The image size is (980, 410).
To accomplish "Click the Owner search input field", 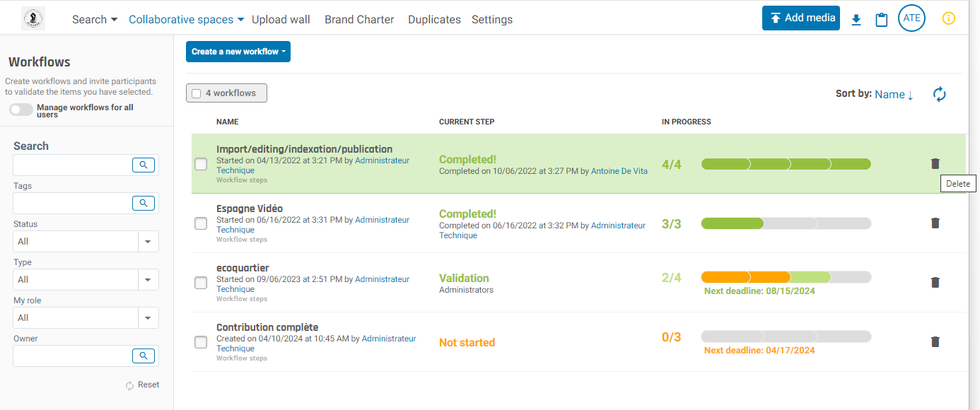I will pyautogui.click(x=71, y=356).
